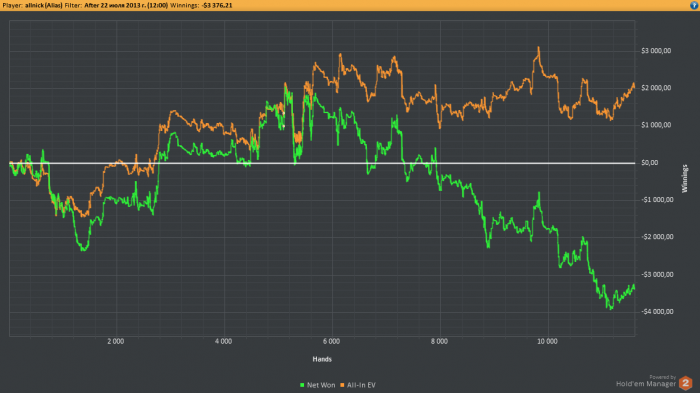Click the Hold'em Manager 2 logo

click(686, 383)
